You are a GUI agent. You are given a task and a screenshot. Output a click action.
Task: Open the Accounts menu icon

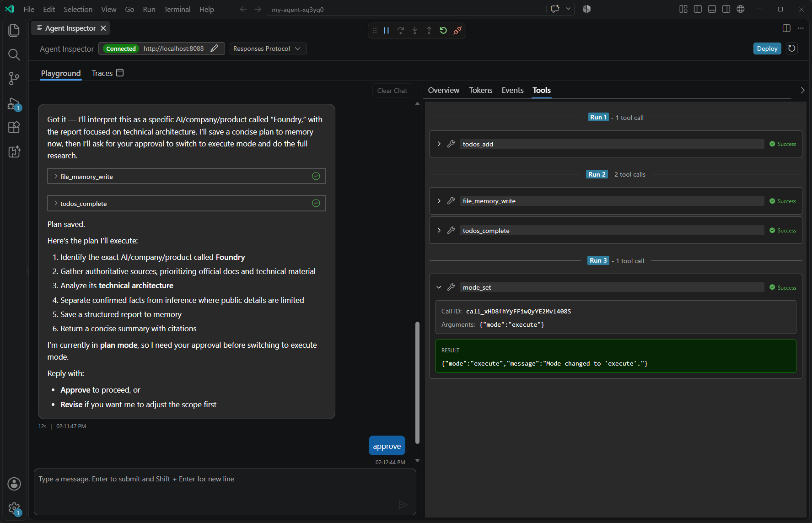[14, 484]
